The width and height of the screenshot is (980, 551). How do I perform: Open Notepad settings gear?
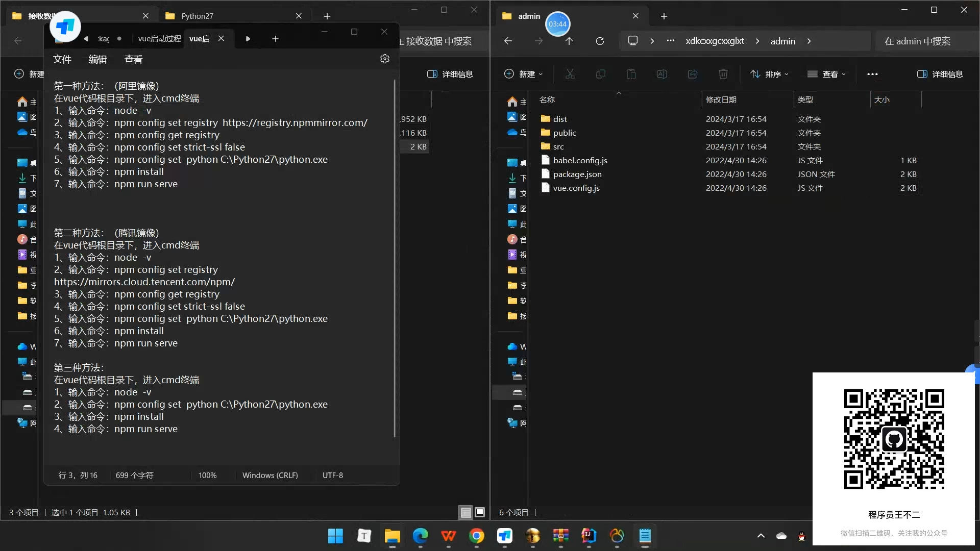(385, 59)
